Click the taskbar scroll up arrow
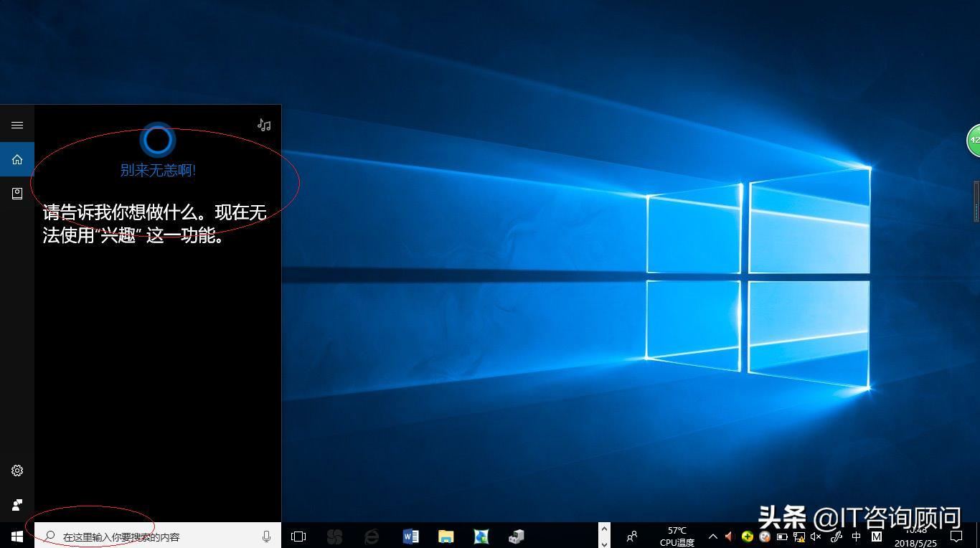Image resolution: width=980 pixels, height=548 pixels. [x=603, y=530]
